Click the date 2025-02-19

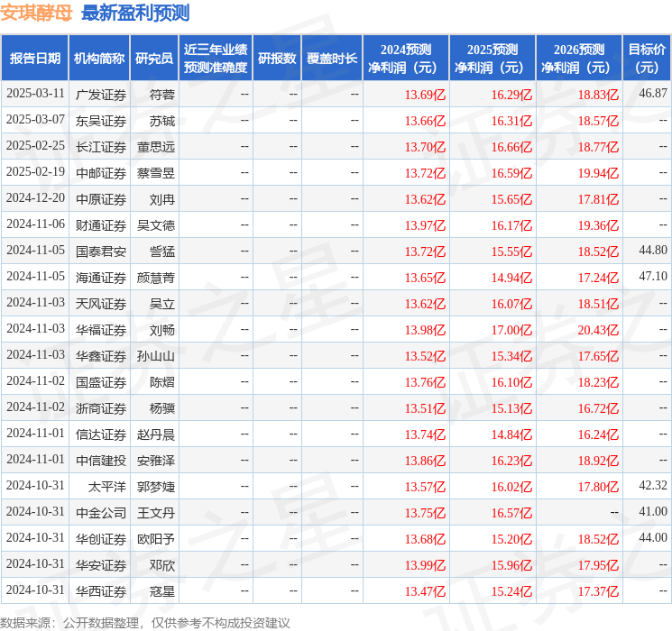click(x=35, y=171)
